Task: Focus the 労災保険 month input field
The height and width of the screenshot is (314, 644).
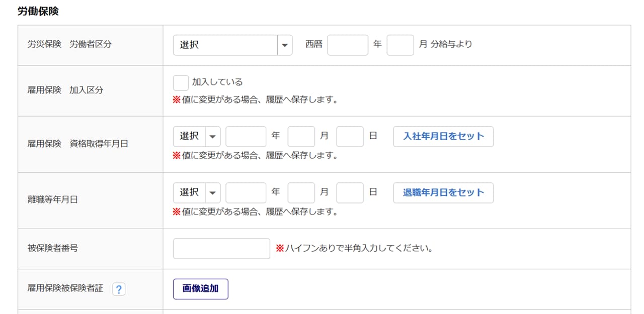Action: tap(400, 45)
